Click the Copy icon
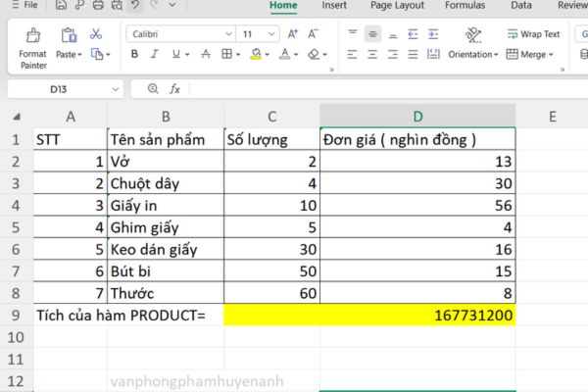Screen dimensions: 588x392 pyautogui.click(x=97, y=55)
